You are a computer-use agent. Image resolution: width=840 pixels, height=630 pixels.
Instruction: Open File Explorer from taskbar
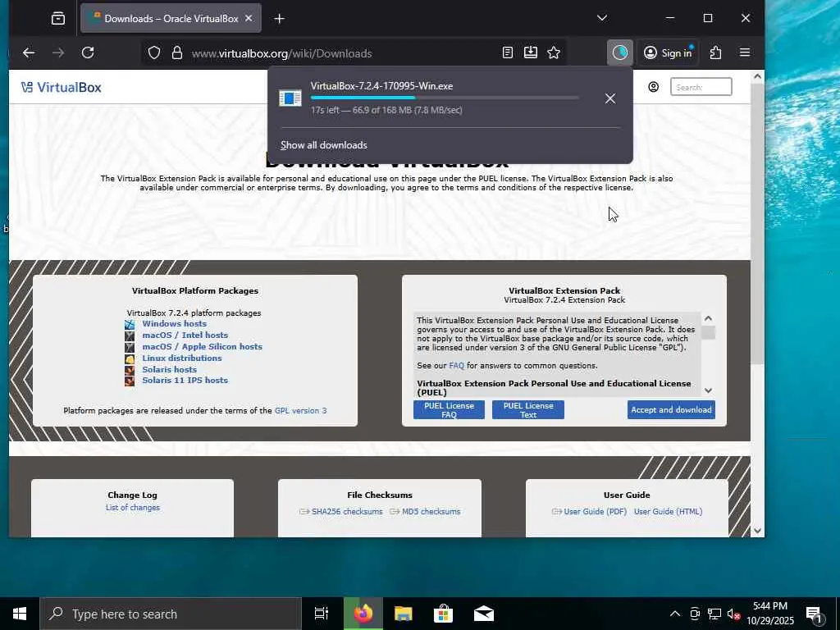point(403,614)
